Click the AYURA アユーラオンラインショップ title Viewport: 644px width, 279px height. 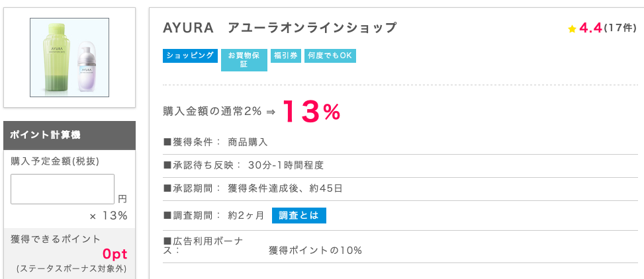pos(279,28)
